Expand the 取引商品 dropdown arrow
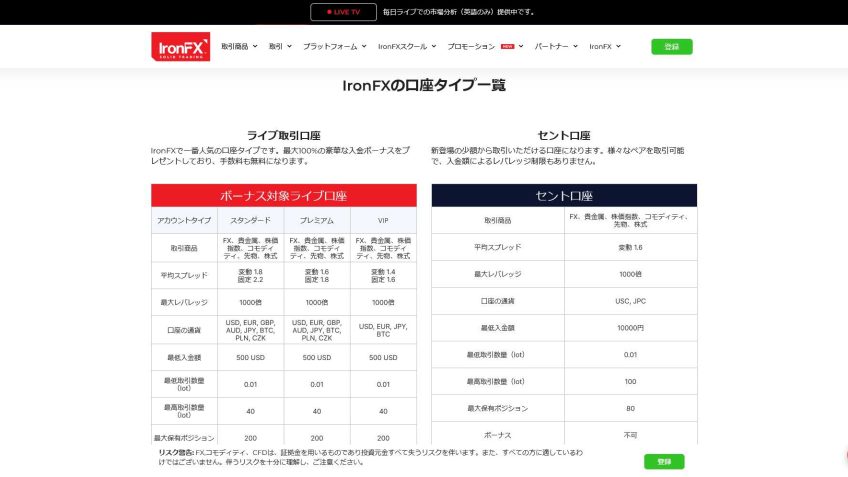848x477 pixels. coord(255,46)
